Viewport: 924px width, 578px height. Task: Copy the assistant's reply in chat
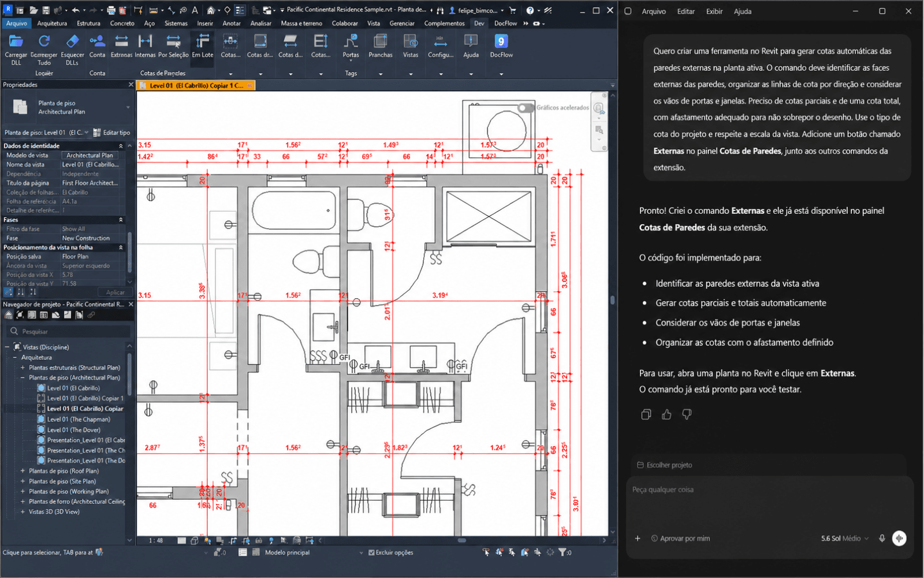(x=646, y=414)
